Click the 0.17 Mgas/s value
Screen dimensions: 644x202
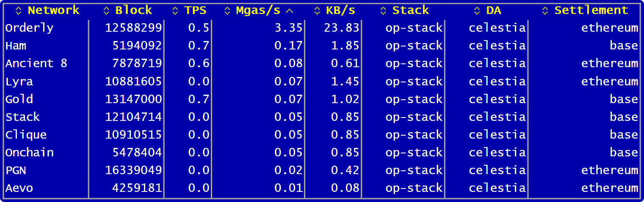tap(289, 46)
